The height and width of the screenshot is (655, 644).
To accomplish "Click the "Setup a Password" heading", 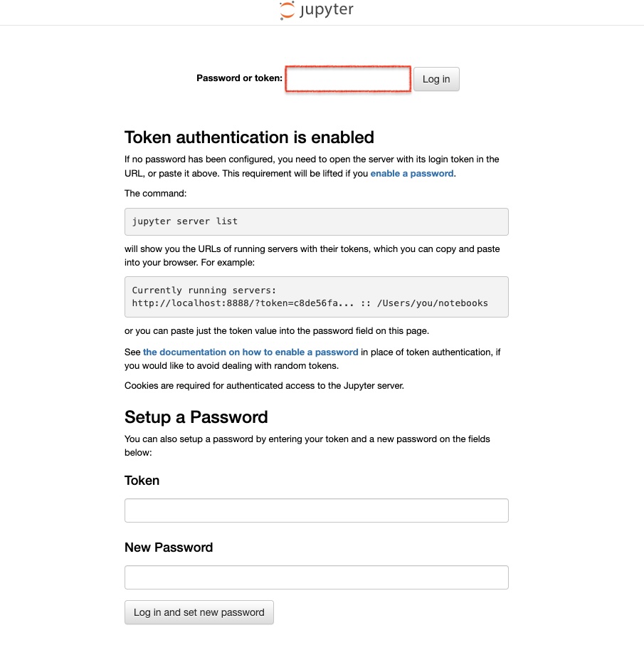I will pyautogui.click(x=196, y=417).
